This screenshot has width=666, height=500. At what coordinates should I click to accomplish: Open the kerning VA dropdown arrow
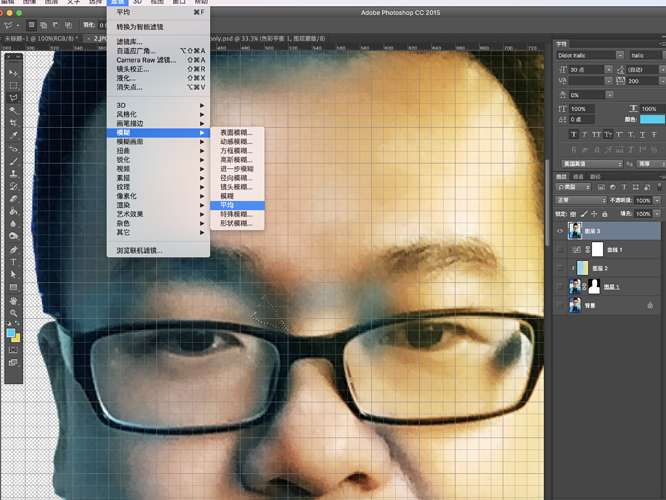[x=608, y=81]
